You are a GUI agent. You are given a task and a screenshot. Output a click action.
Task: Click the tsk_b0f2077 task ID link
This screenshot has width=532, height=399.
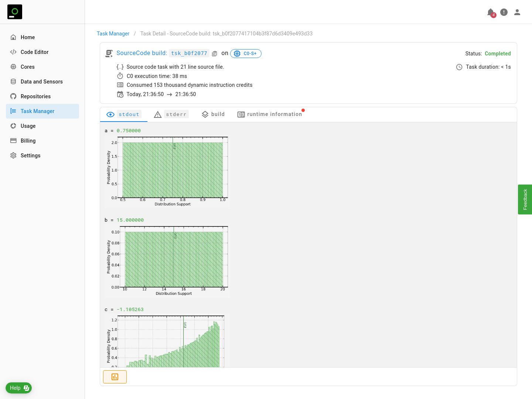[189, 53]
